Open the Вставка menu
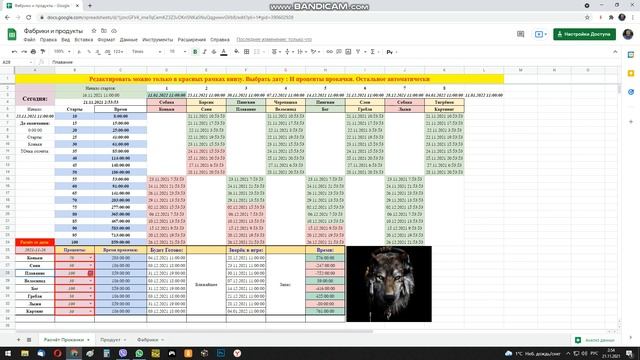640x360 pixels. 84,40
